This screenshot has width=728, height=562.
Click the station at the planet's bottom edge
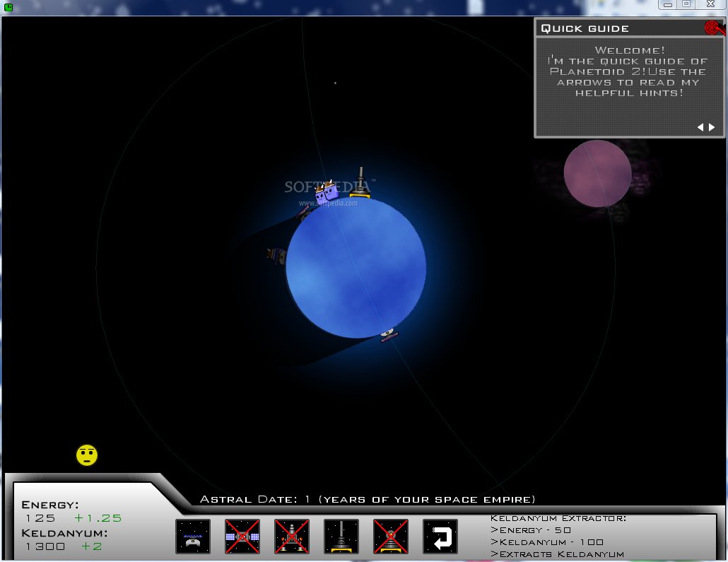click(388, 334)
